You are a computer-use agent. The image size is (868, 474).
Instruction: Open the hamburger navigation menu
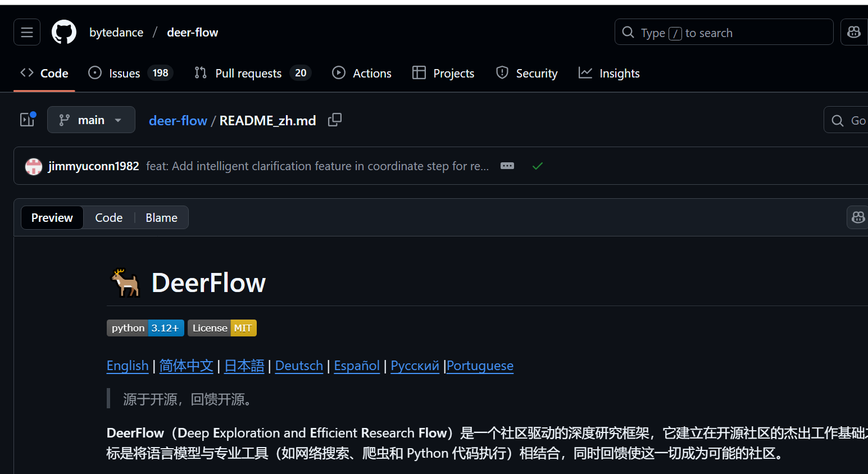click(x=27, y=33)
